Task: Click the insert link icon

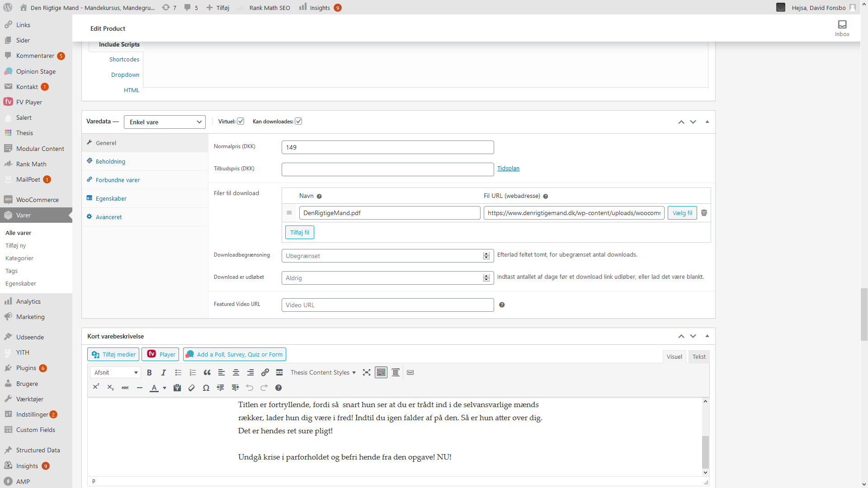Action: (265, 373)
